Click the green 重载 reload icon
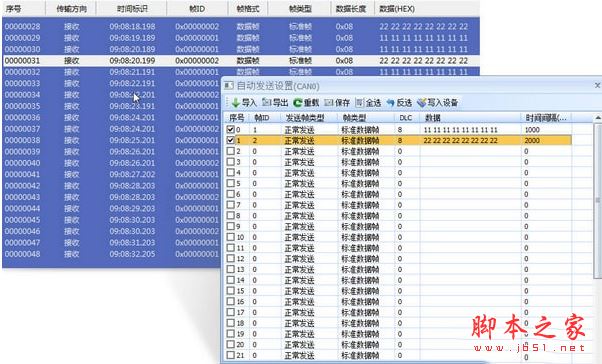Viewport: 602px width, 364px height. [x=298, y=103]
